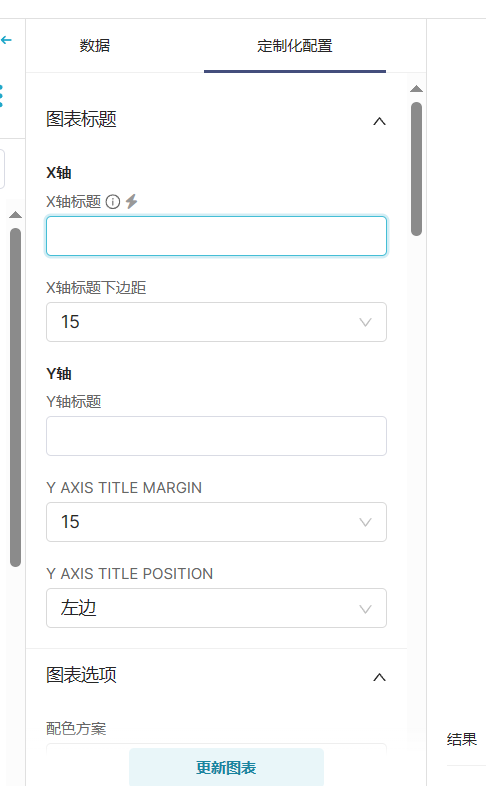Click the left panel scrollbar thumb
Screen dimensions: 486x786
[x=16, y=398]
